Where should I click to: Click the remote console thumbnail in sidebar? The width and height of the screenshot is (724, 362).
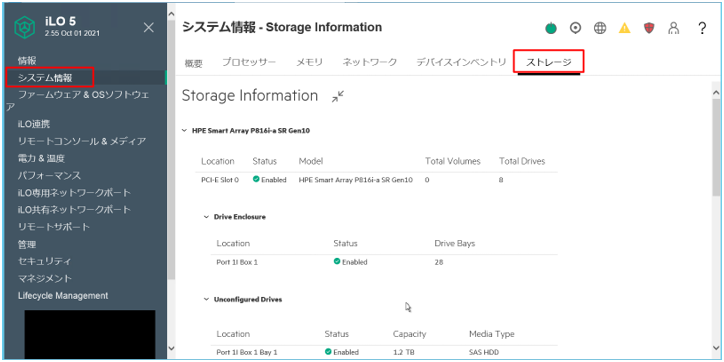pos(90,334)
